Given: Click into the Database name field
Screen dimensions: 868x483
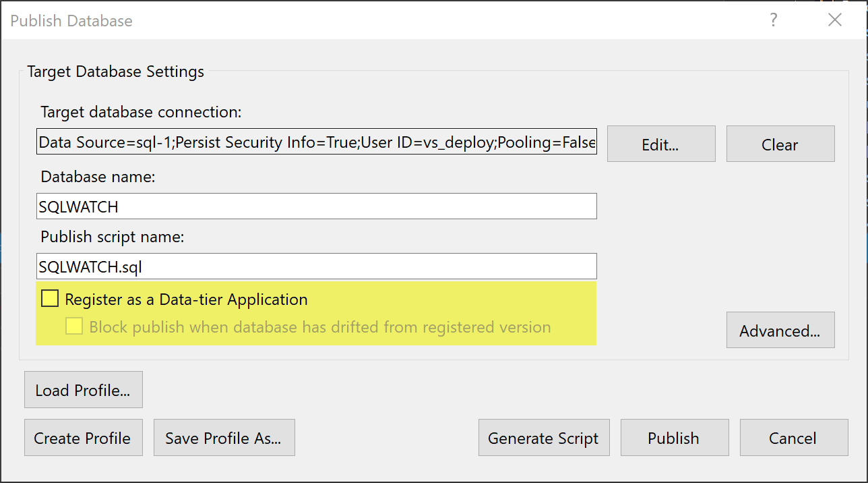Looking at the screenshot, I should (317, 206).
